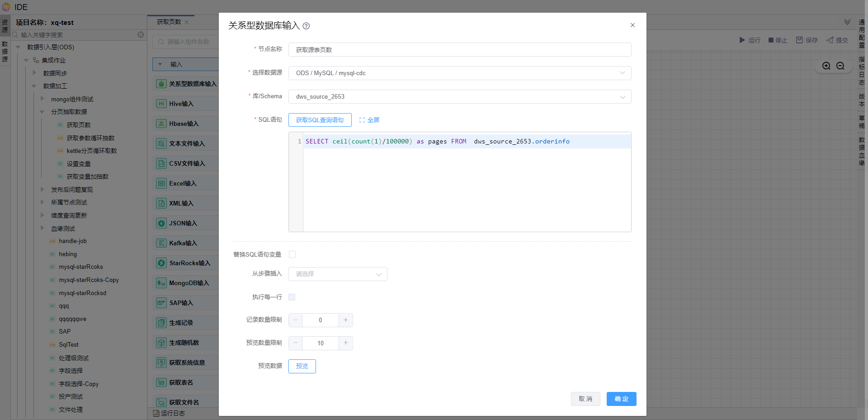Switch to the 获取页数 tab
This screenshot has width=868, height=420.
tap(169, 22)
